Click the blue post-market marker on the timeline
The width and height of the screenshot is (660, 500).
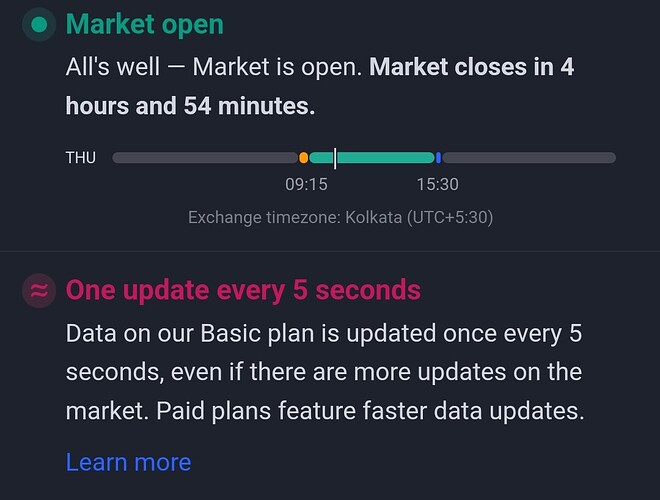pyautogui.click(x=438, y=158)
